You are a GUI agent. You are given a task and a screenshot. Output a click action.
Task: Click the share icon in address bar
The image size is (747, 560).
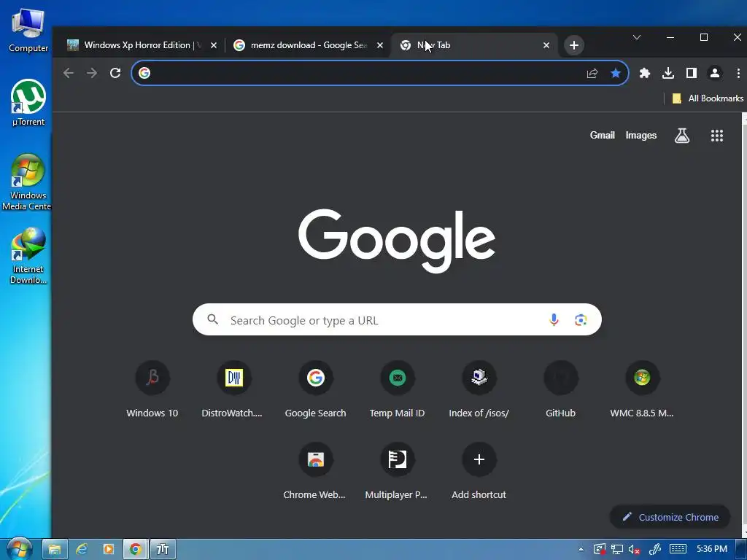(x=592, y=73)
